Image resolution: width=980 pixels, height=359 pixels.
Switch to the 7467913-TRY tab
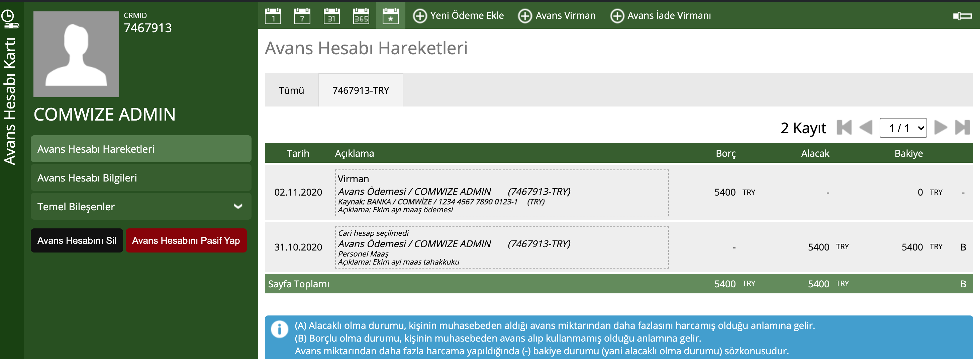click(x=361, y=90)
